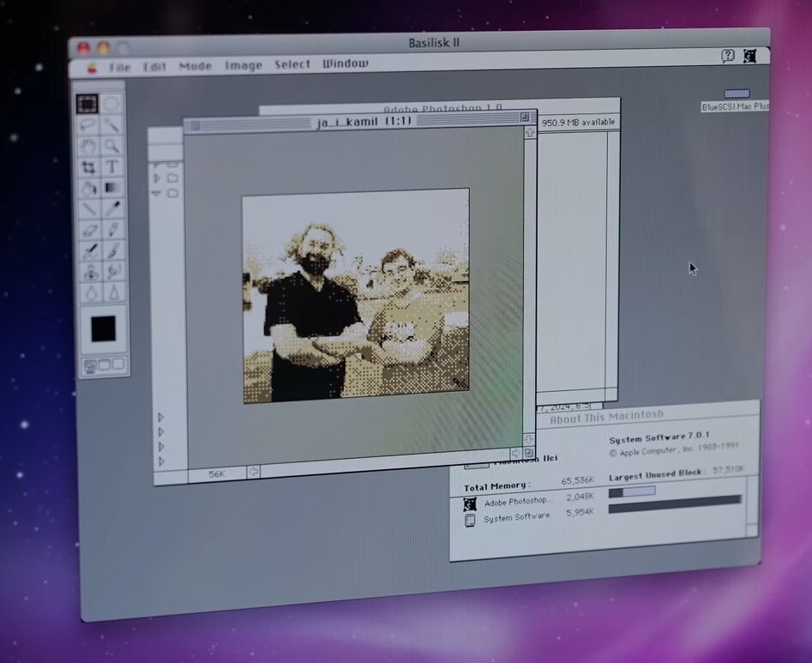This screenshot has height=663, width=812.
Task: Choose the Line tool
Action: pos(89,209)
